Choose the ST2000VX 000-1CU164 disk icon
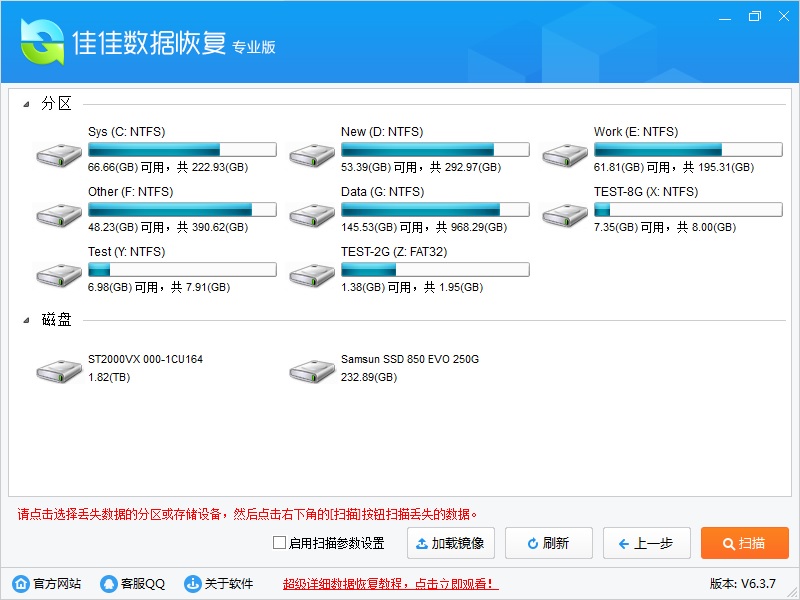 [60, 371]
